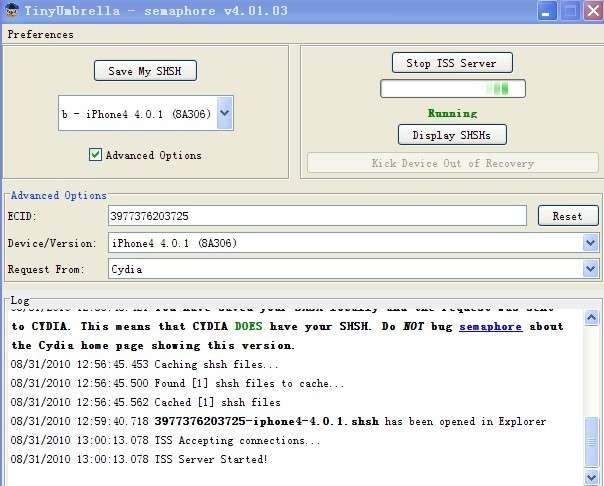Click the TinyUmbrella app icon in title bar
Viewport: 604px width, 486px height.
point(10,11)
